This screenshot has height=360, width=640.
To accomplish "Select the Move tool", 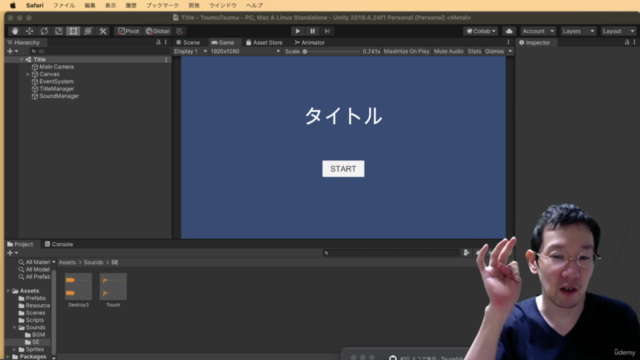I will (30, 31).
